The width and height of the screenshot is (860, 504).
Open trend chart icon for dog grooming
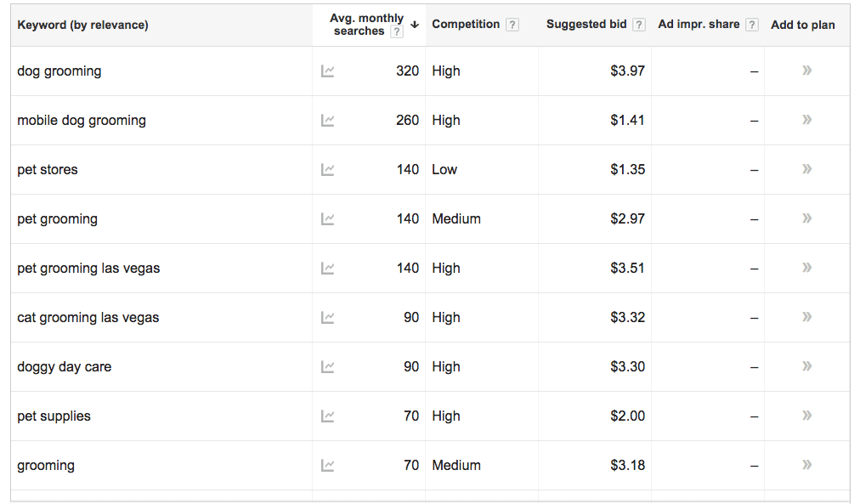click(327, 71)
